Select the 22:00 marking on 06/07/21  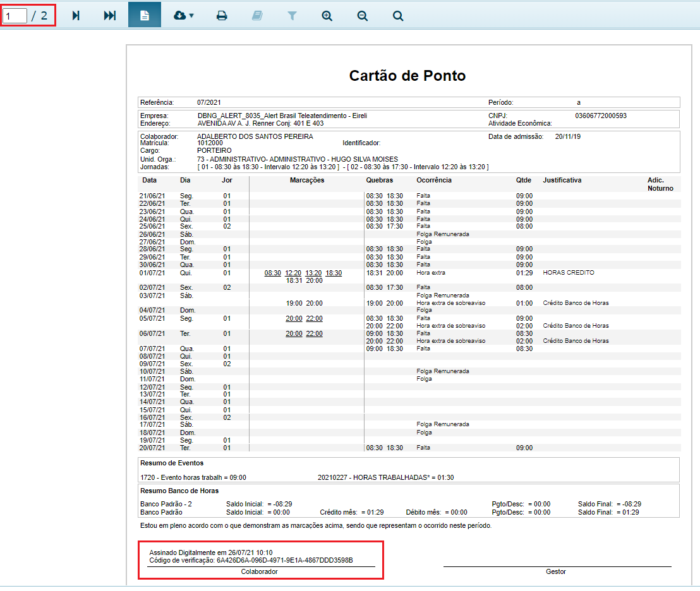314,333
